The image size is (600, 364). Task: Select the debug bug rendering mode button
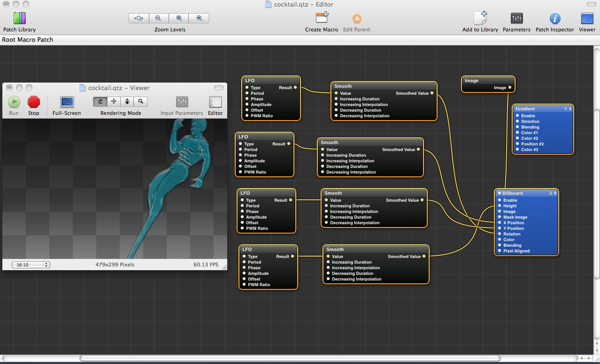coord(127,101)
